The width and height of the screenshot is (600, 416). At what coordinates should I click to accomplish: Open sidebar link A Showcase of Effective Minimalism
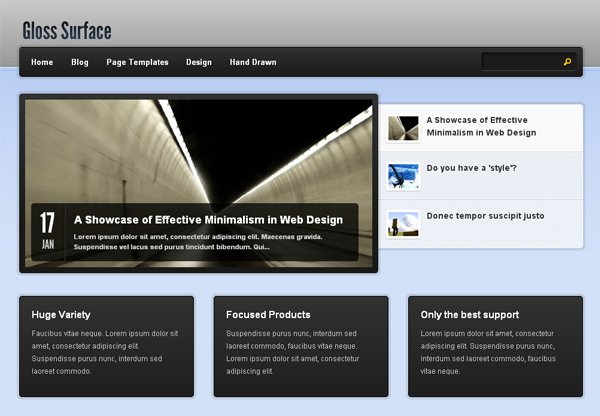tap(481, 126)
